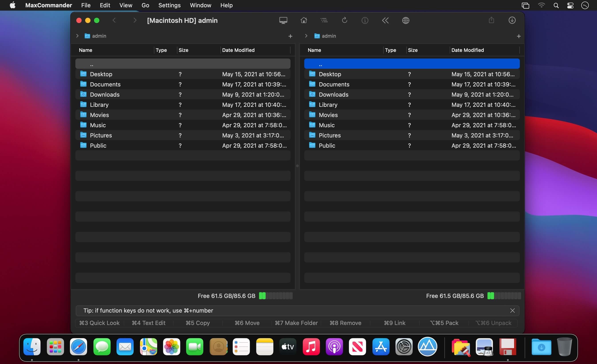Open the info circle toolbar icon

365,20
